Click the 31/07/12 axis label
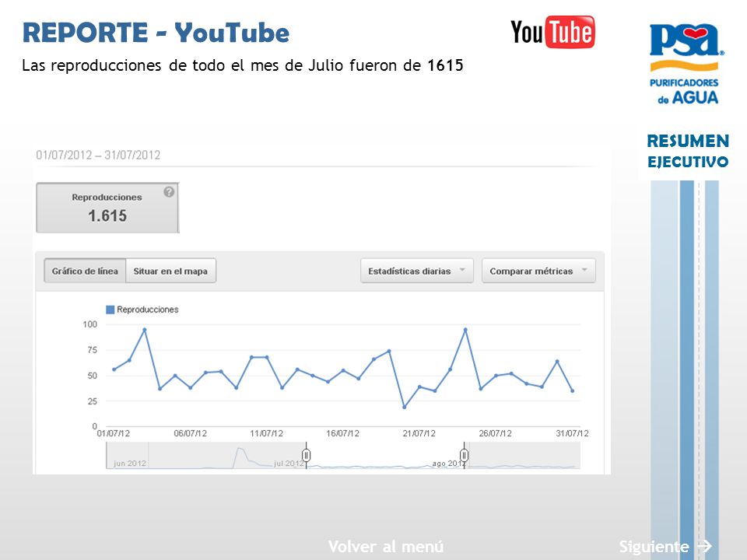The image size is (747, 560). (x=572, y=433)
